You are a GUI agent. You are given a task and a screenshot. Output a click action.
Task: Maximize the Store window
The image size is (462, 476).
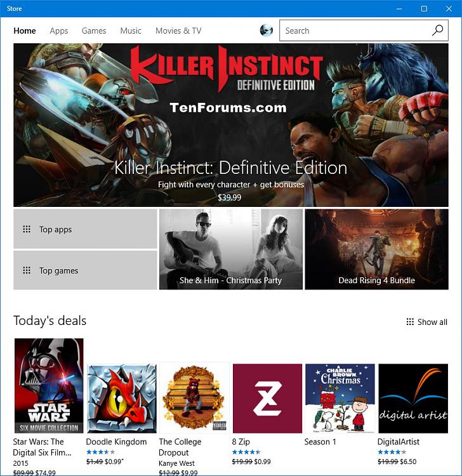point(424,8)
